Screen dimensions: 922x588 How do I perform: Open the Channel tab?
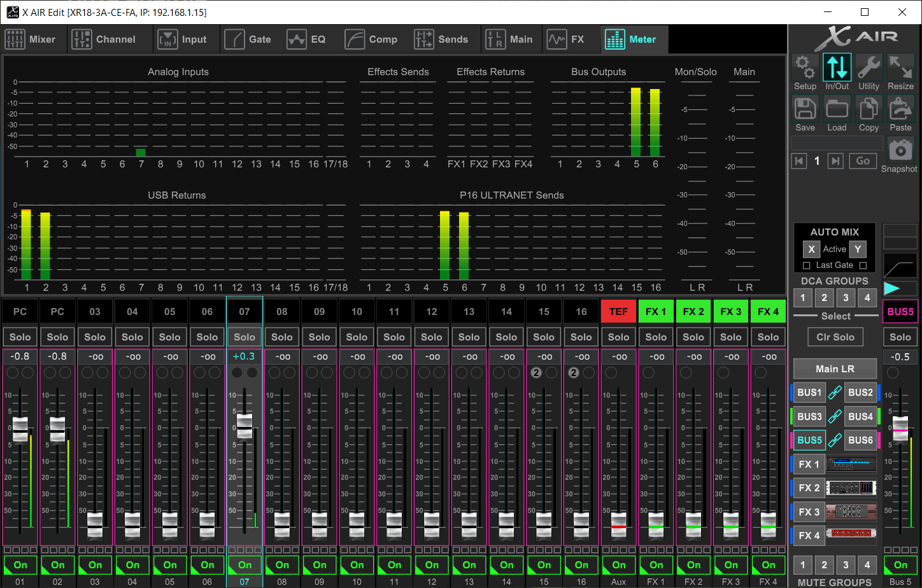coord(104,39)
